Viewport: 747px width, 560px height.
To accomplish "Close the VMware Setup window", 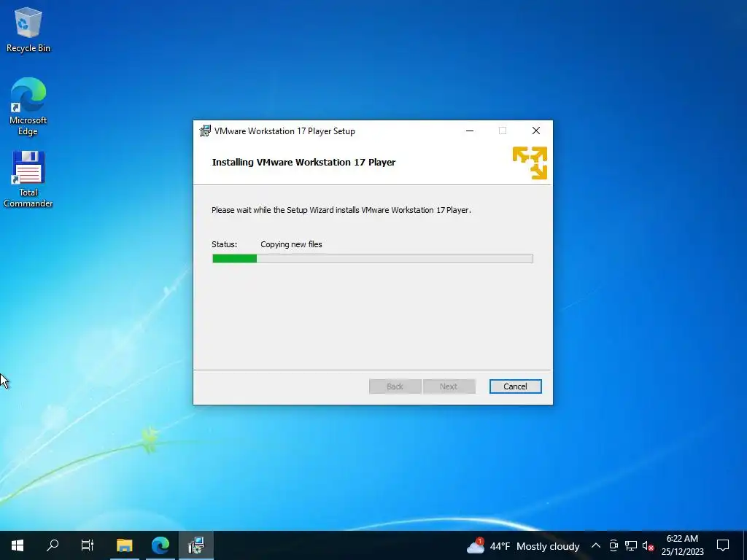I will click(x=536, y=131).
